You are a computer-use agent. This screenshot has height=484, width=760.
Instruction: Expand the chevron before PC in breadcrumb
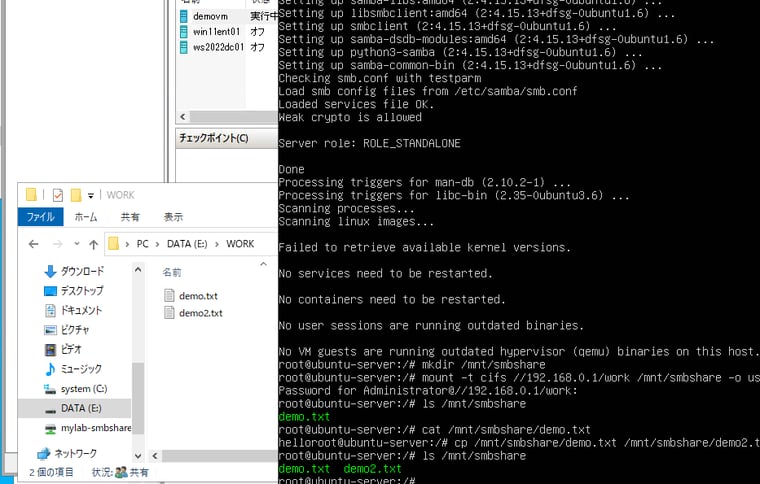point(127,244)
